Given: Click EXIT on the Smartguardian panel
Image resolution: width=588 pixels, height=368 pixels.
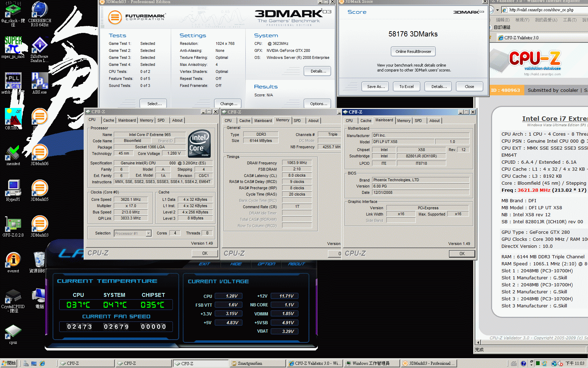Looking at the screenshot, I should [204, 264].
